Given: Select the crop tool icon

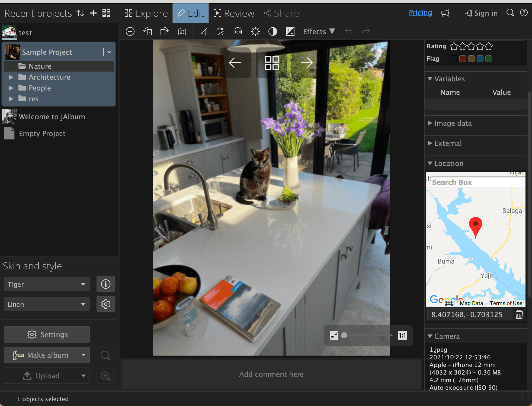Looking at the screenshot, I should [x=203, y=32].
